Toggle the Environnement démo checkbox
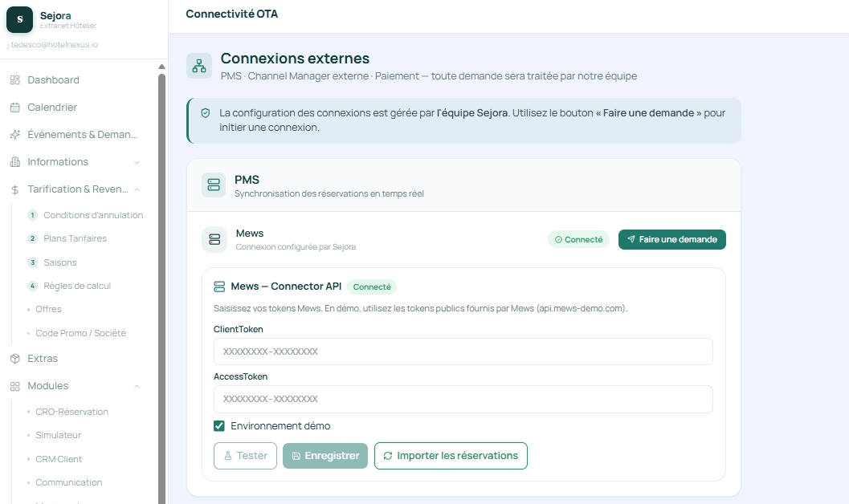Image resolution: width=849 pixels, height=504 pixels. pos(219,426)
